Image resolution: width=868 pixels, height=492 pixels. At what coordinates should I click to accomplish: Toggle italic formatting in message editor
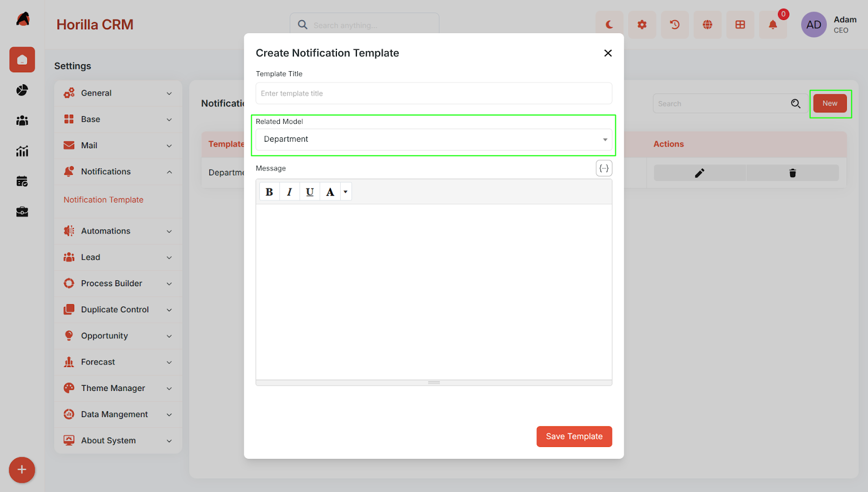coord(290,192)
